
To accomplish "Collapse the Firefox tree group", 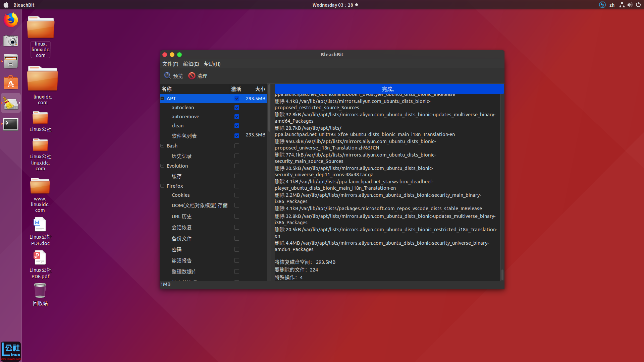I will [162, 186].
